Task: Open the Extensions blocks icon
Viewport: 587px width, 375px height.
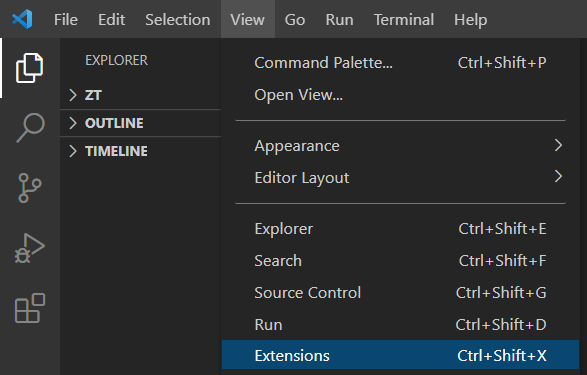Action: (30, 308)
